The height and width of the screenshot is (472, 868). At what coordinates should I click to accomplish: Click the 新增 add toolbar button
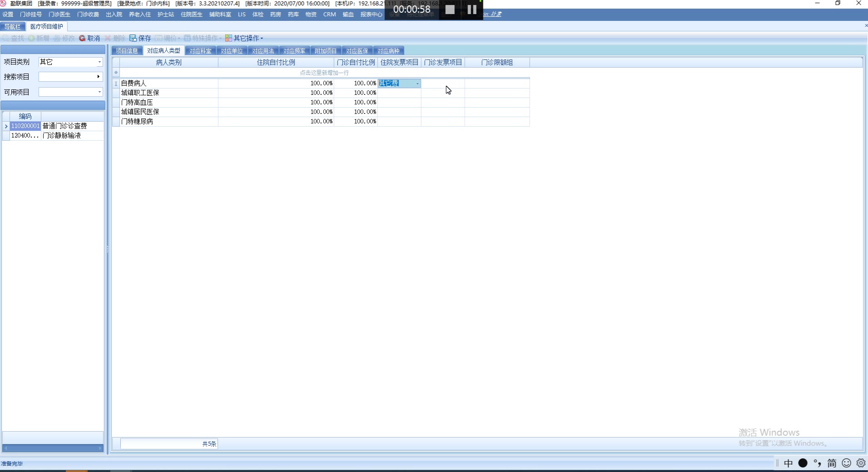pos(39,38)
